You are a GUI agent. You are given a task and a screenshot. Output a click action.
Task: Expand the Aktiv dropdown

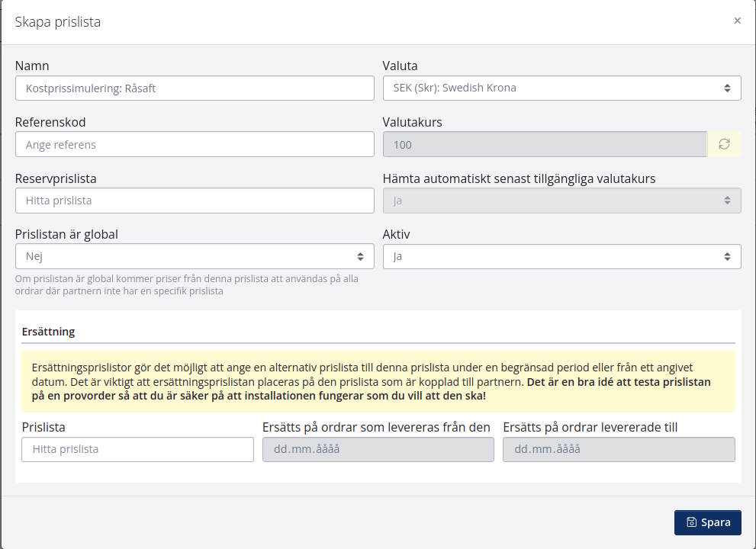[x=561, y=256]
